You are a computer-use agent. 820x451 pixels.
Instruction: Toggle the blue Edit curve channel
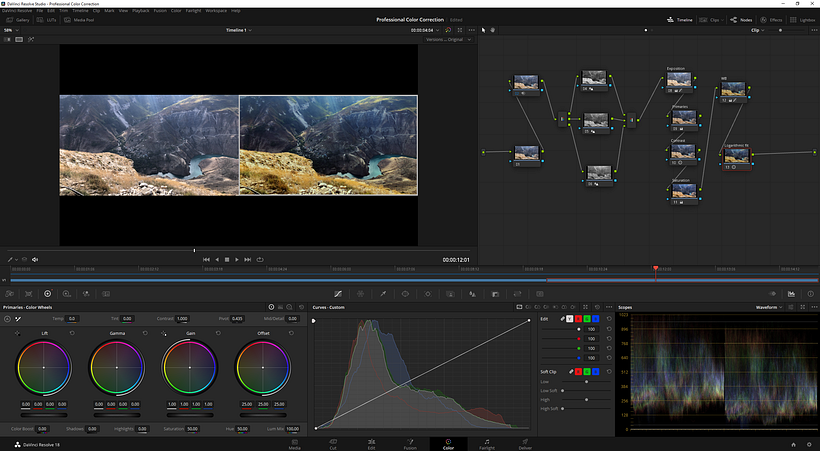(x=595, y=319)
